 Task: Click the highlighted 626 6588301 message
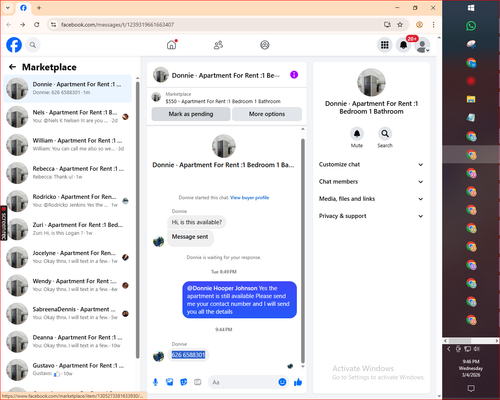[x=188, y=355]
